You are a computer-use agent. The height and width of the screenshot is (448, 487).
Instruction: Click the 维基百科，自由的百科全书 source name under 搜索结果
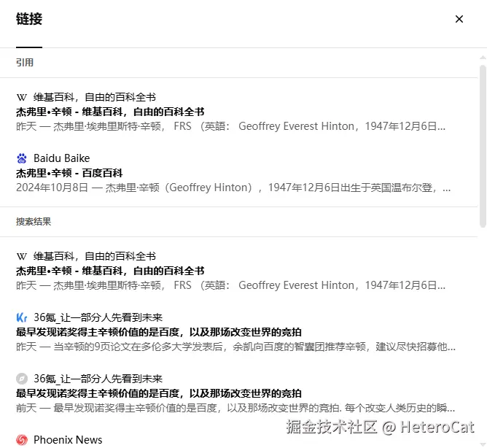(x=95, y=256)
